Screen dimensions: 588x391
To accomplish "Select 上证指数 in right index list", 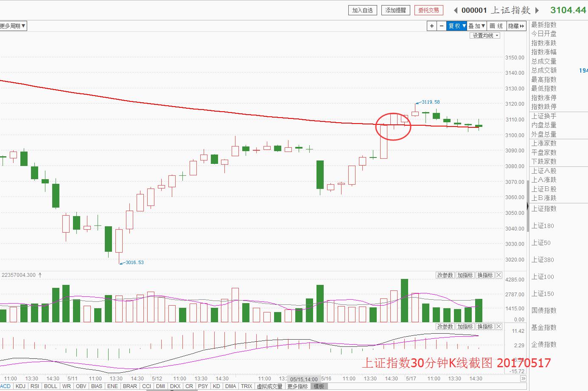I will tap(544, 208).
